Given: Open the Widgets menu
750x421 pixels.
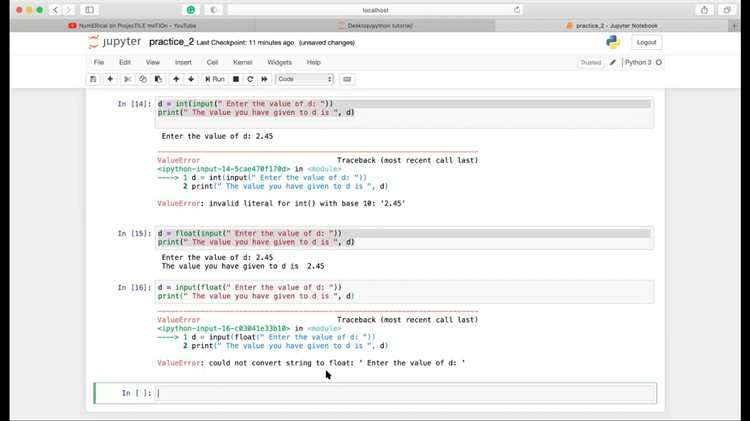Looking at the screenshot, I should (x=279, y=62).
